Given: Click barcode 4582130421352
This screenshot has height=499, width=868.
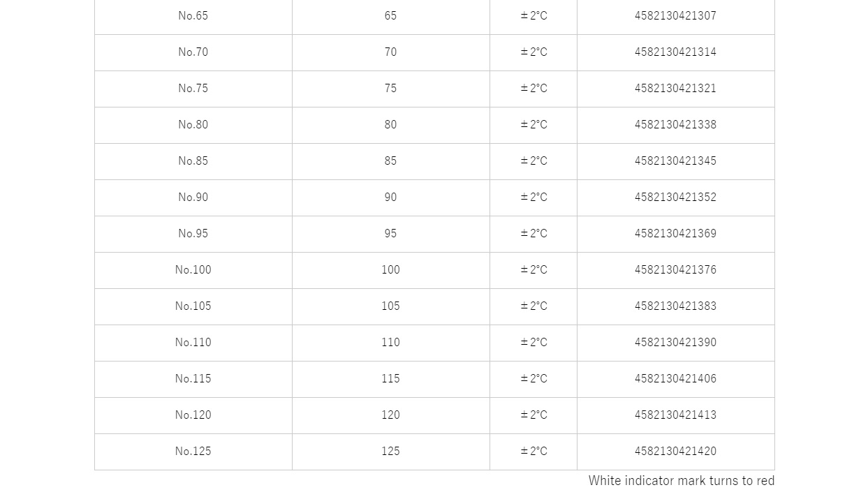Looking at the screenshot, I should pos(675,198).
